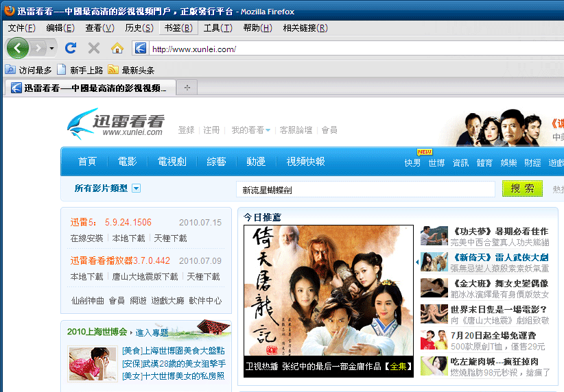
Task: Open the 軟件中心 link
Action: pos(205,300)
